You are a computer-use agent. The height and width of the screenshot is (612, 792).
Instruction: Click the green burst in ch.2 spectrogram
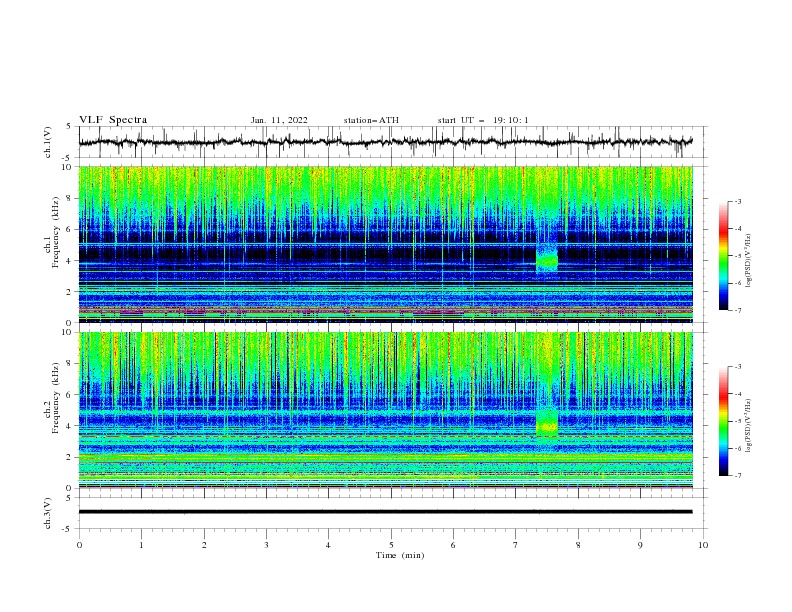(x=547, y=423)
